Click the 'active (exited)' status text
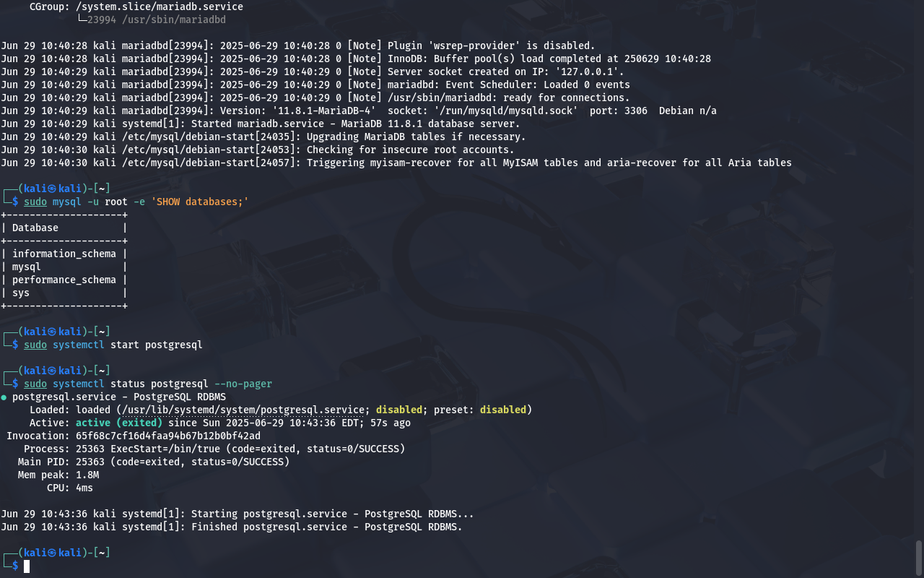Viewport: 924px width, 578px height. 119,423
